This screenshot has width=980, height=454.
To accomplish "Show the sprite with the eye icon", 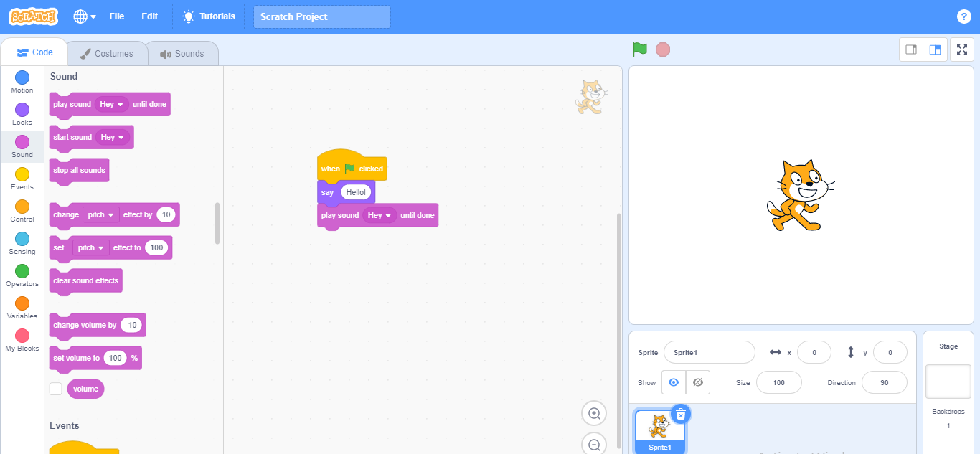I will (674, 382).
